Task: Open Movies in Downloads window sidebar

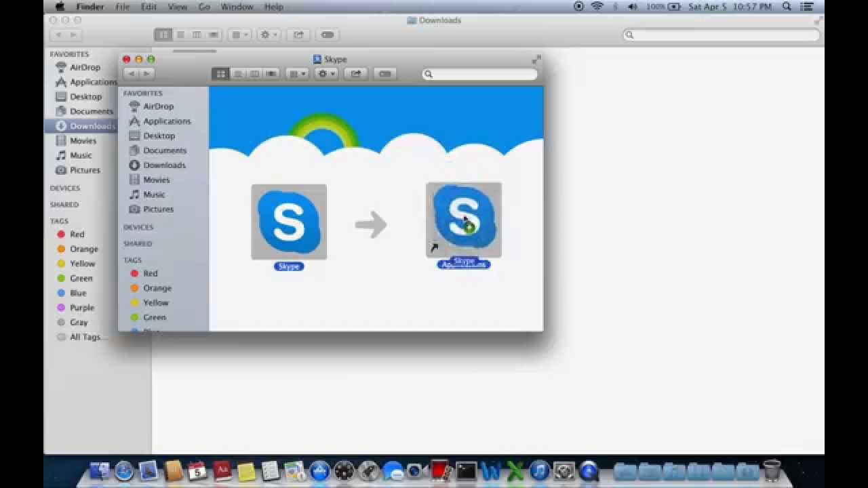Action: [x=76, y=140]
